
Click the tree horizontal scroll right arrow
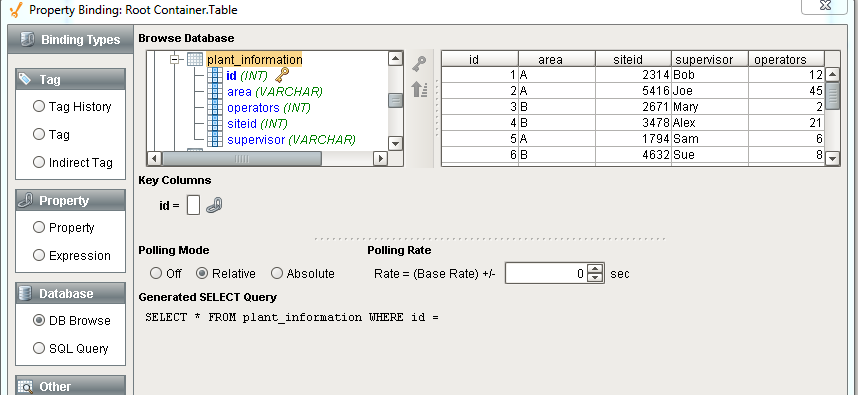[380, 159]
